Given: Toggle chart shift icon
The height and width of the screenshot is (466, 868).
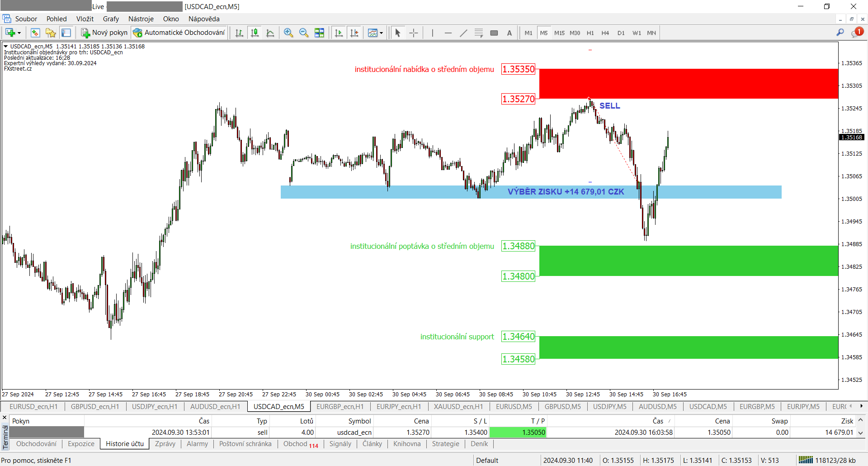Looking at the screenshot, I should [354, 33].
